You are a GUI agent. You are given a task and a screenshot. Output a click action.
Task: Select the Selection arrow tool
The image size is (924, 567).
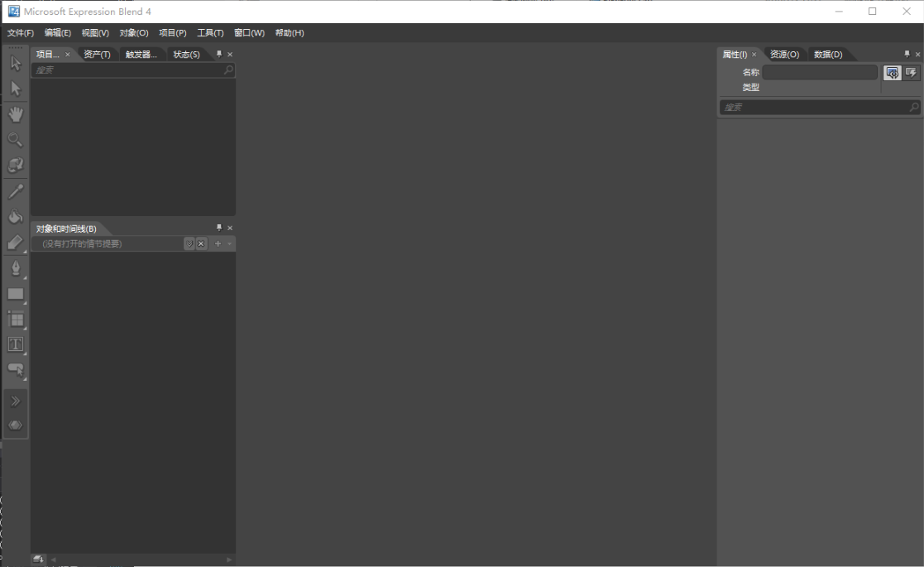(15, 63)
